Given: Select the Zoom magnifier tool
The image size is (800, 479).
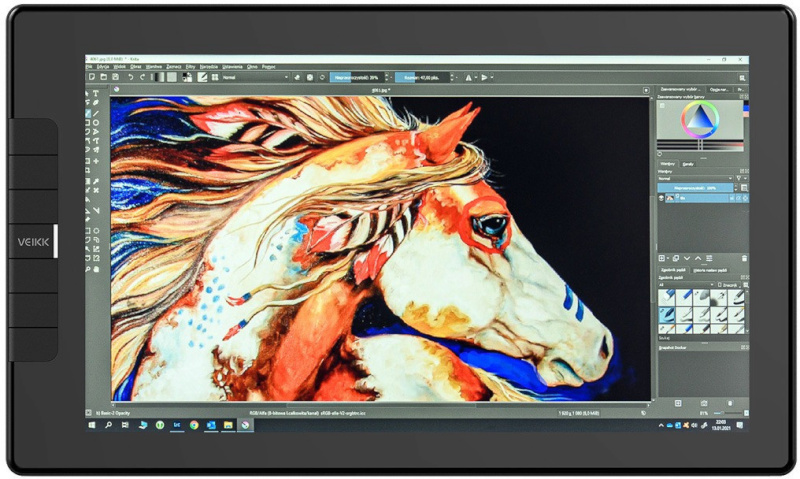Looking at the screenshot, I should 88,269.
